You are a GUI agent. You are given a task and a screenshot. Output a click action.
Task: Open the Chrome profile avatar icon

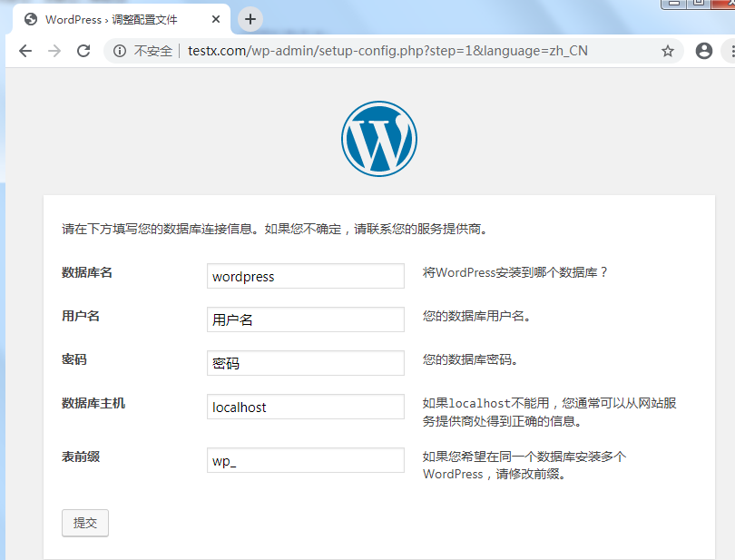[703, 51]
